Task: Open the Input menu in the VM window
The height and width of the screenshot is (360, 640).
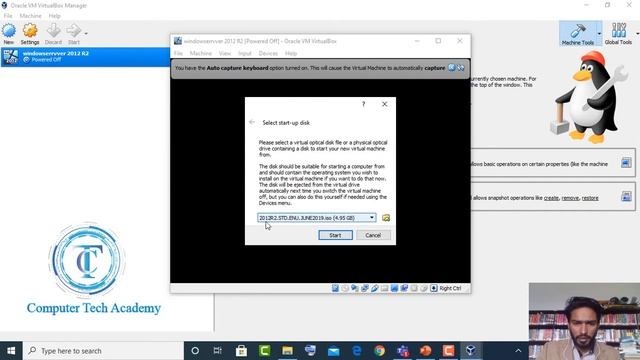Action: (244, 53)
